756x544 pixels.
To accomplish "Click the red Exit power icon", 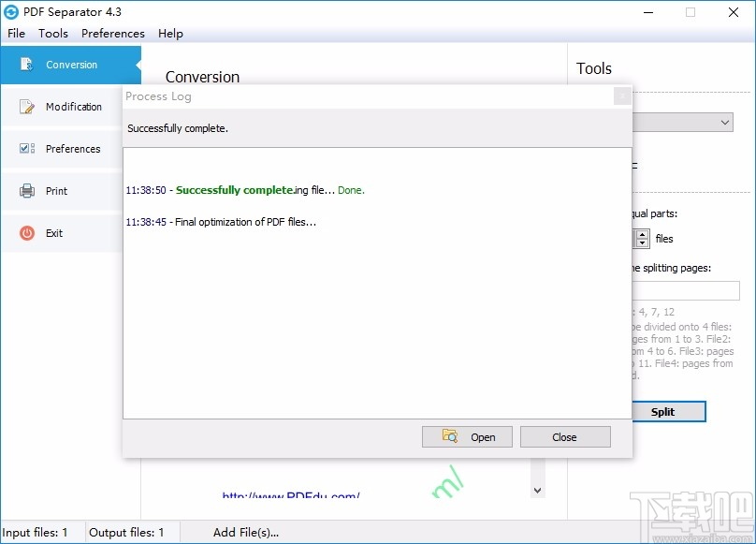I will point(25,233).
